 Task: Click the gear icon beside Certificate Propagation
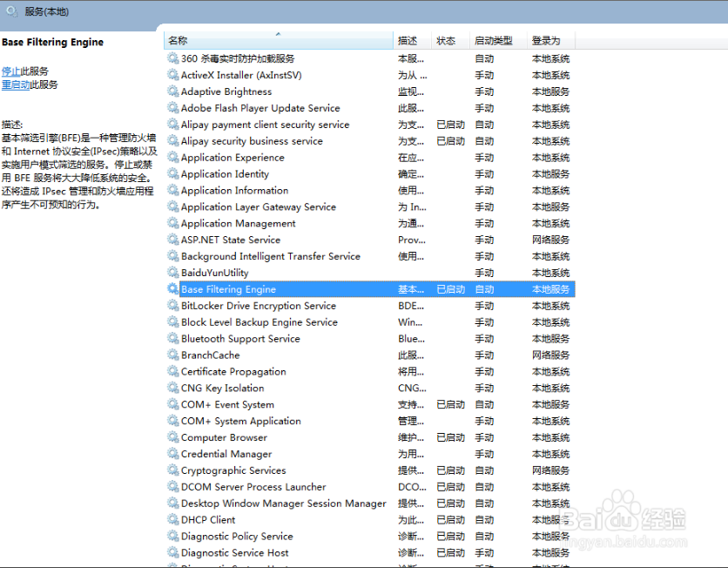pyautogui.click(x=172, y=371)
